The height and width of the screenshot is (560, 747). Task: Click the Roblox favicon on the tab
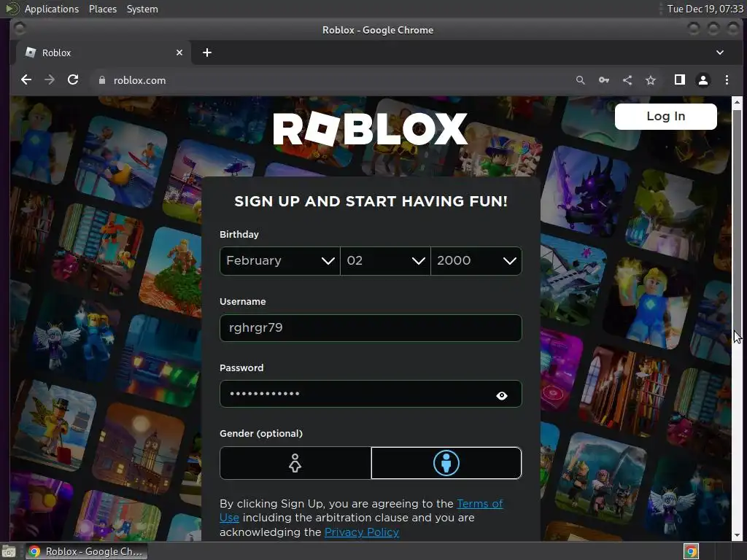click(x=31, y=52)
